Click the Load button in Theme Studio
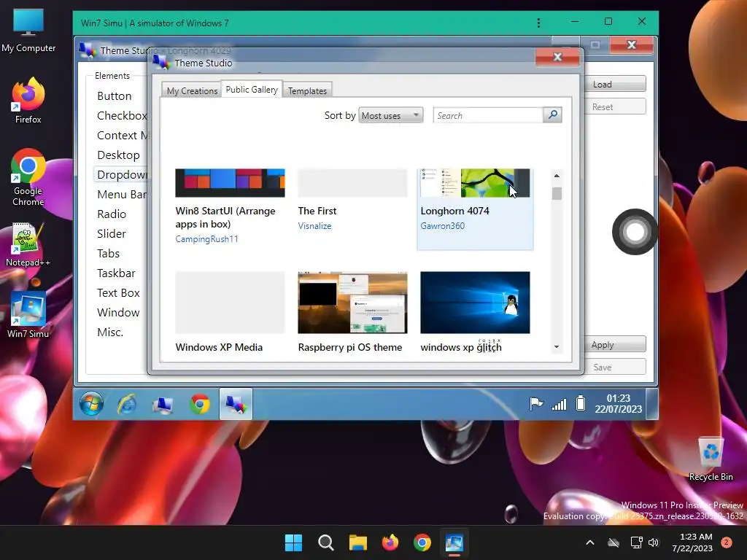Screen dimensions: 747x560 coord(614,85)
